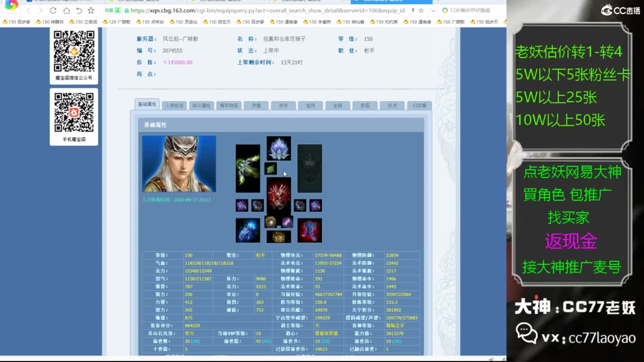Click the listing number 2074555
The width and height of the screenshot is (644, 362).
pos(172,51)
